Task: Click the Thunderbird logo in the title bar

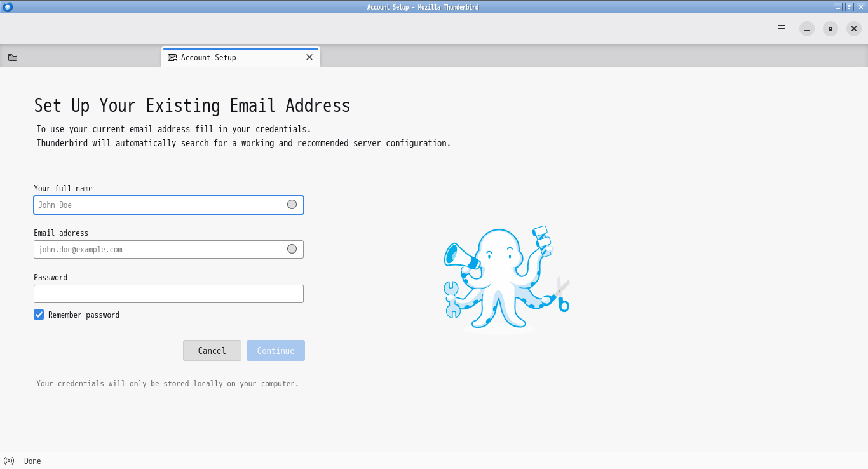Action: point(6,7)
